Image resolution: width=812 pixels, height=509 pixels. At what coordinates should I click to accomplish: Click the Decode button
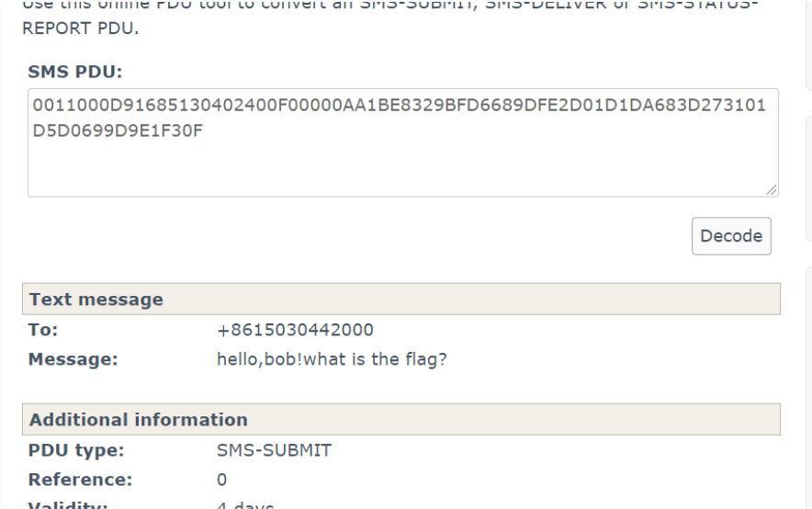click(x=731, y=236)
